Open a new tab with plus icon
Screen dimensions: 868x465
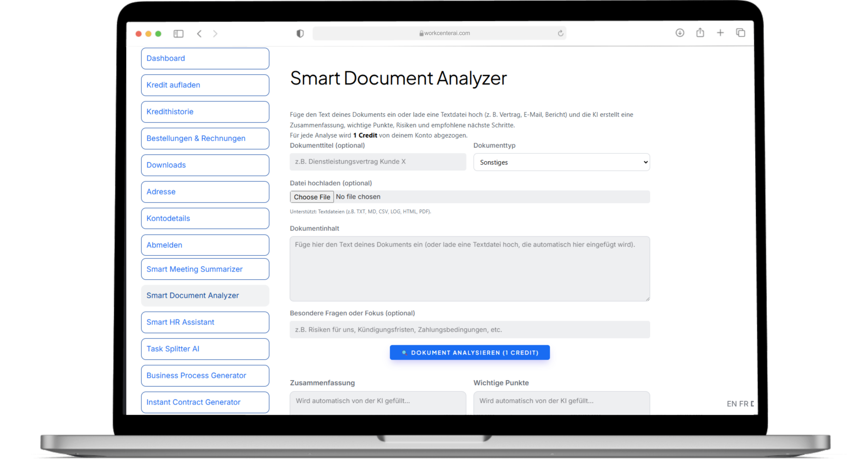(720, 33)
